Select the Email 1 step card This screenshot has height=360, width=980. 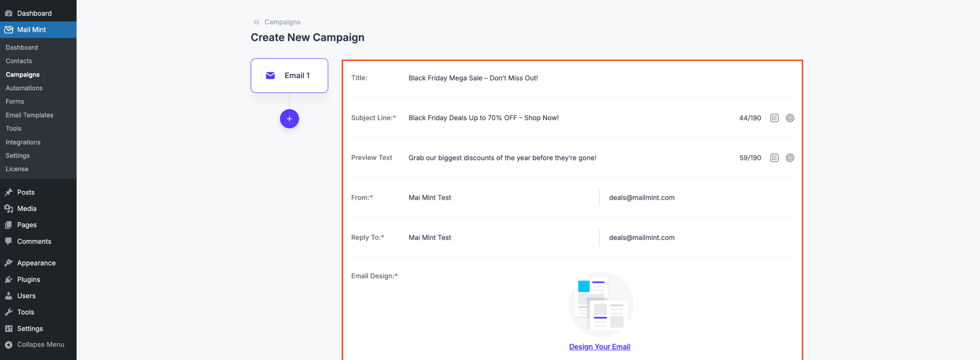289,76
